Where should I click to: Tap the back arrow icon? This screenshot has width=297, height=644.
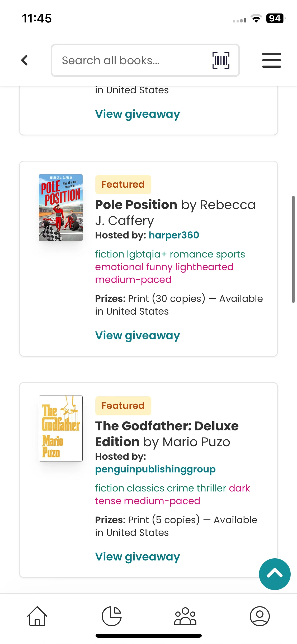click(x=25, y=60)
